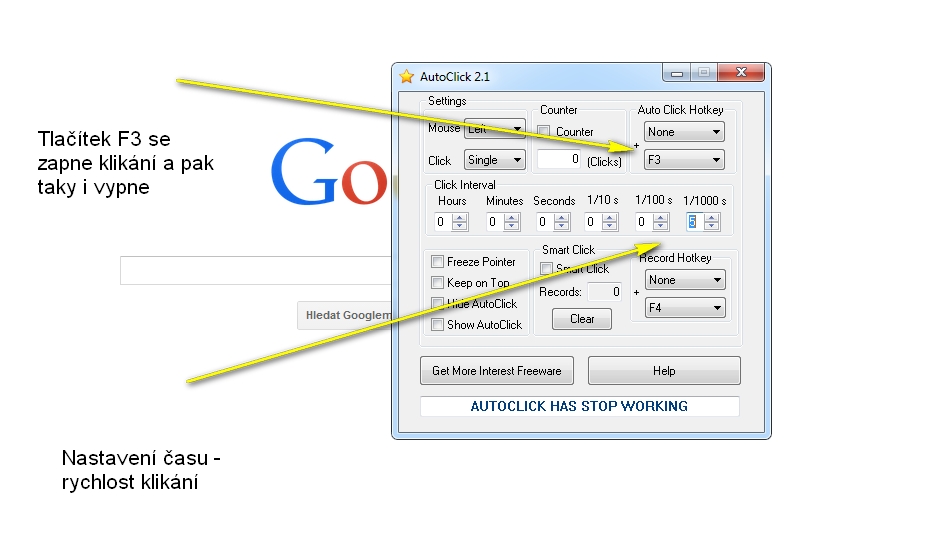Viewport: 943px width, 536px height.
Task: Click the 1/100 s interval field
Action: (644, 222)
